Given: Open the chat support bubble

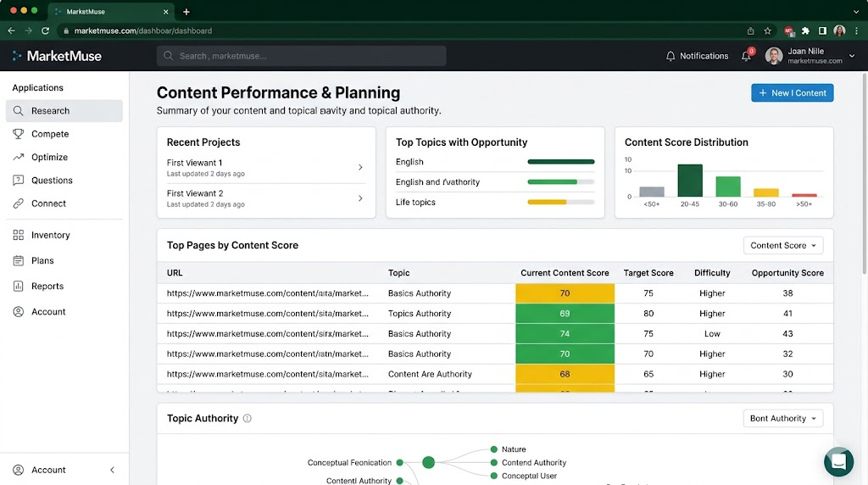Looking at the screenshot, I should pyautogui.click(x=838, y=461).
